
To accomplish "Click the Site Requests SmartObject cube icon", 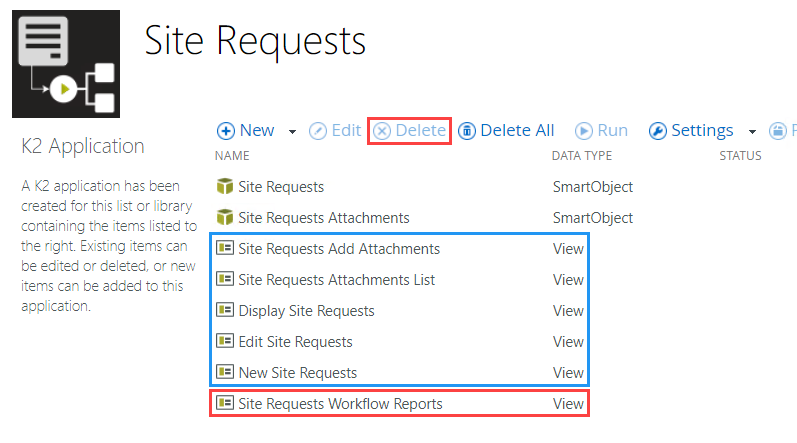I will 225,187.
